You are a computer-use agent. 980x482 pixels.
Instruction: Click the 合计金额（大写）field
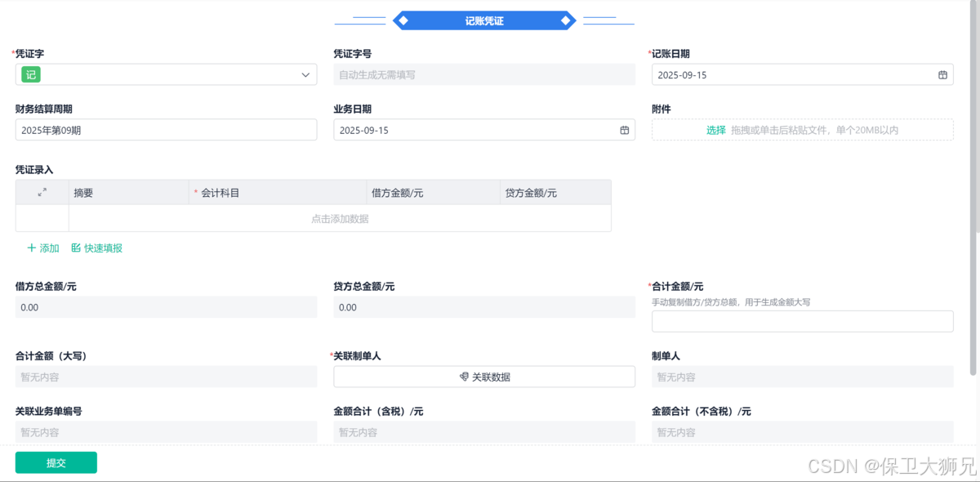click(166, 377)
